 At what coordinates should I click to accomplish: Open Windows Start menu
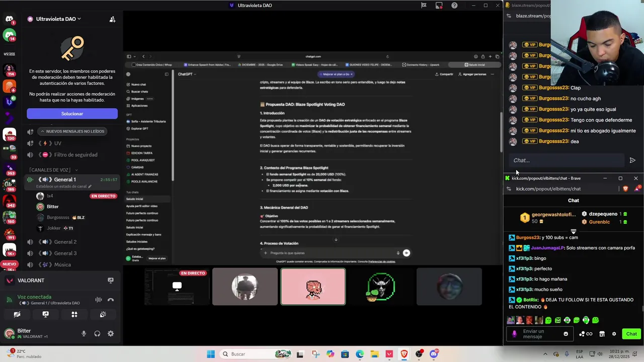(211, 354)
